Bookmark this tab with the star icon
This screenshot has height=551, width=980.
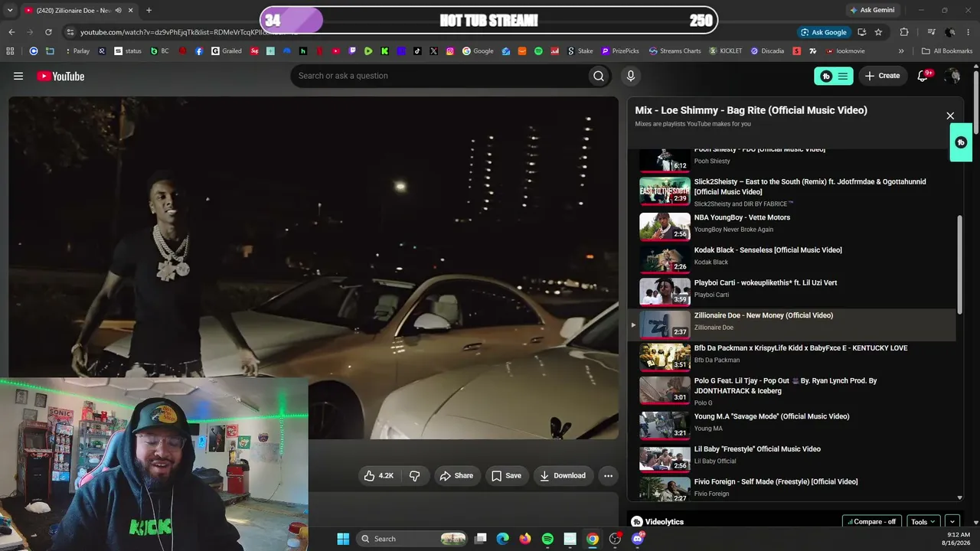[x=878, y=32]
